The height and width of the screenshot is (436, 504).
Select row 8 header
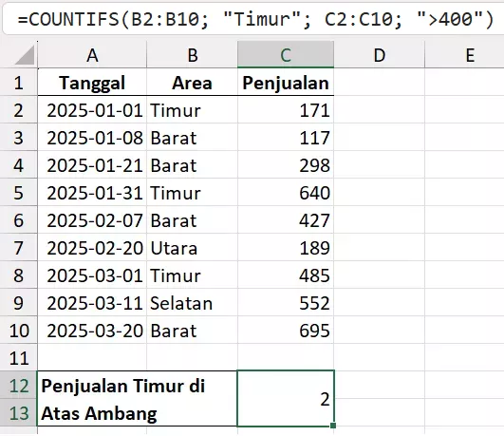point(19,275)
